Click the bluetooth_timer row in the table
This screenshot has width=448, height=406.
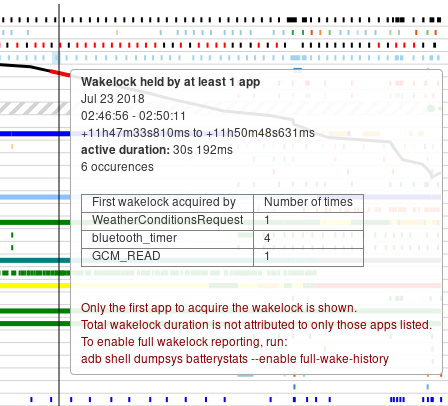pos(222,239)
